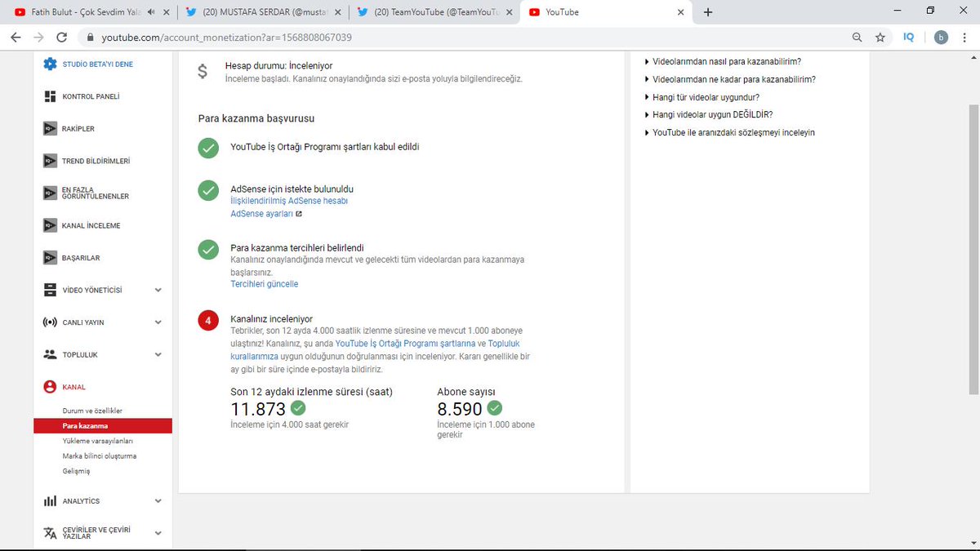Switch to the TeamYouTube Twitter tab
Image resolution: width=980 pixels, height=551 pixels.
pos(432,12)
